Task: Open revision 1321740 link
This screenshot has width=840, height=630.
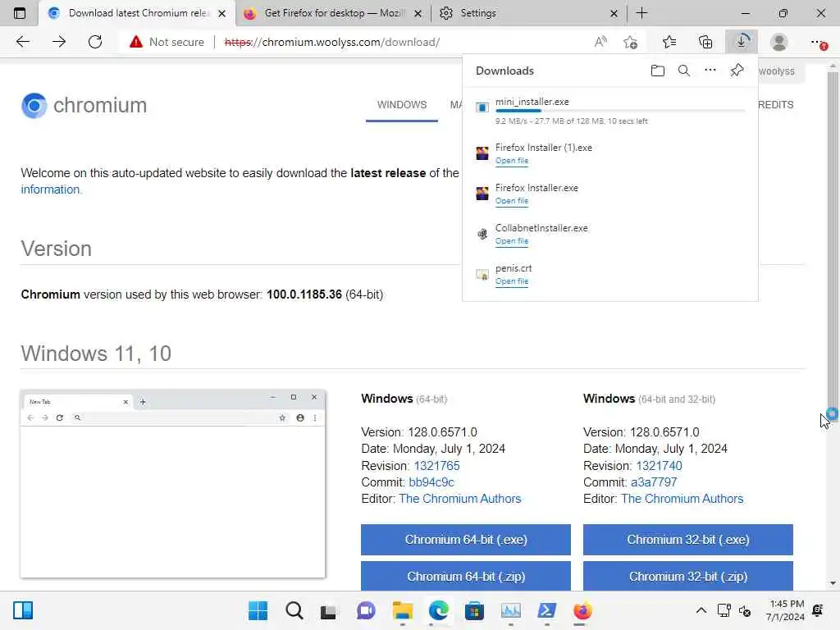Action: click(659, 466)
